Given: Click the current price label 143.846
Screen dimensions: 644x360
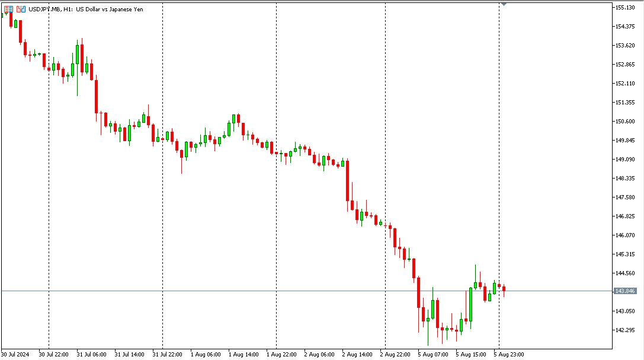Looking at the screenshot, I should (625, 291).
